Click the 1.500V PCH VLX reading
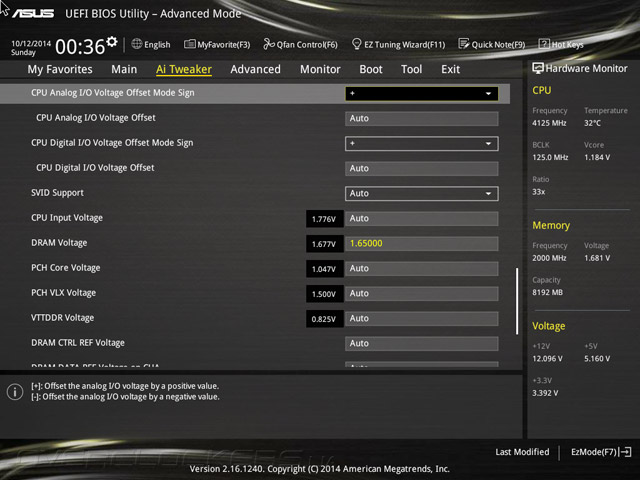 324,294
